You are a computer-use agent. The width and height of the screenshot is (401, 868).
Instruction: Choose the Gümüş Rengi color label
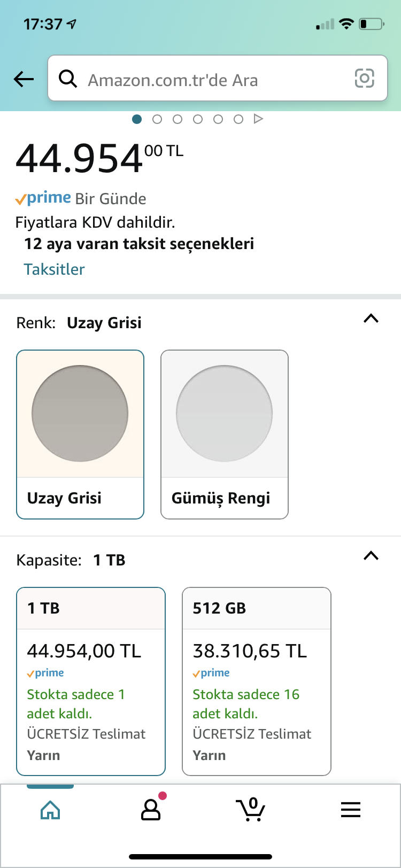(x=221, y=498)
